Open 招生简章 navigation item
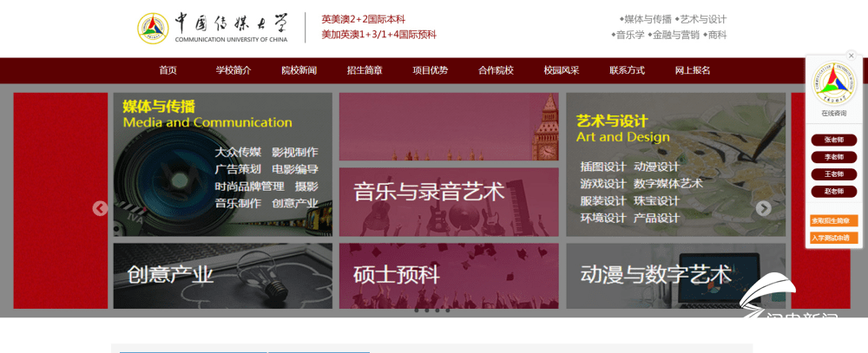 (365, 70)
